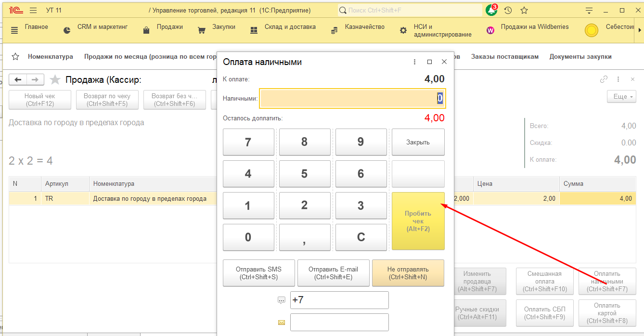Viewport: 644px width, 336px height.
Task: Open the title bar settings dropdown
Action: [x=589, y=10]
